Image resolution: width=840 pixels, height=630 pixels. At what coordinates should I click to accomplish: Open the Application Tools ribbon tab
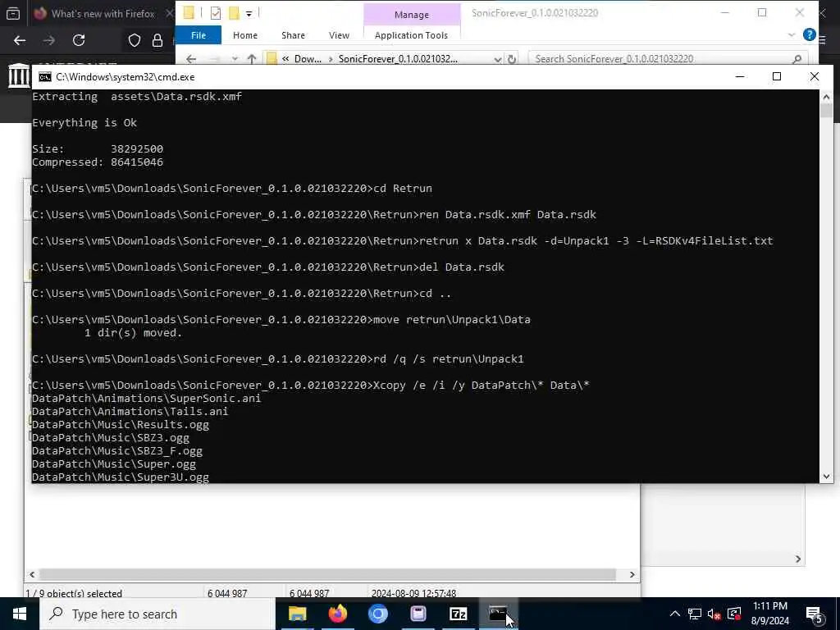[412, 35]
